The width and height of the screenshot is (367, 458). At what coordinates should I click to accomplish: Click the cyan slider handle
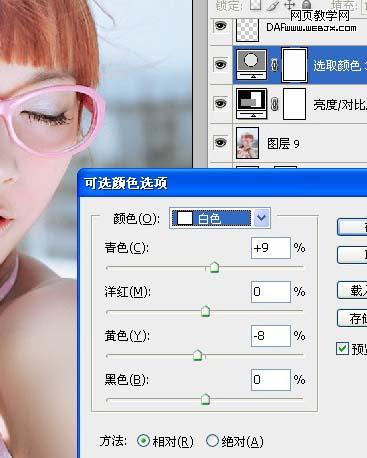click(x=214, y=267)
